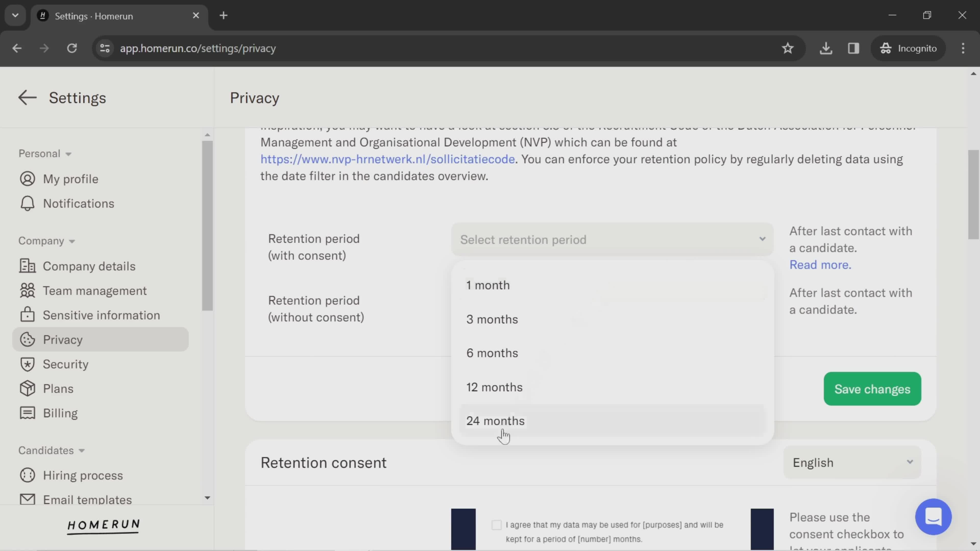Open a new browser tab

224,16
